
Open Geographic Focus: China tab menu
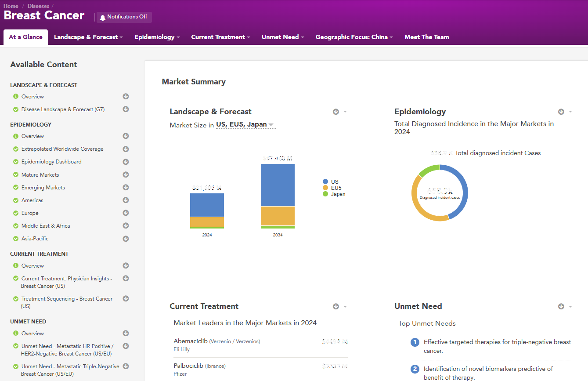[354, 37]
